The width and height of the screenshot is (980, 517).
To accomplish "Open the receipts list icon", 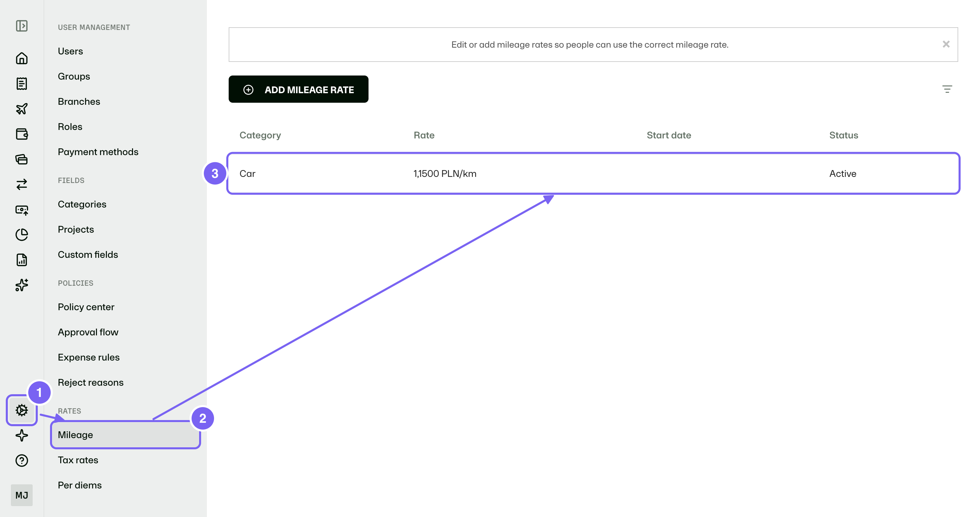I will [x=22, y=84].
